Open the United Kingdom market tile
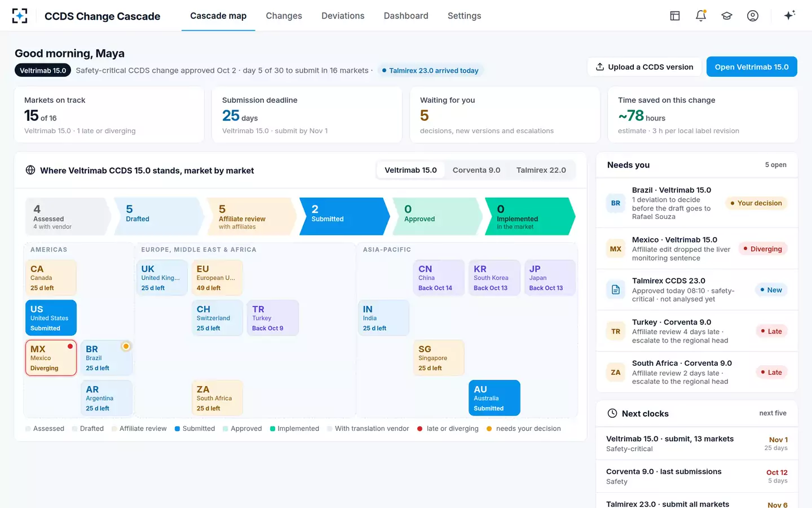 pos(162,278)
